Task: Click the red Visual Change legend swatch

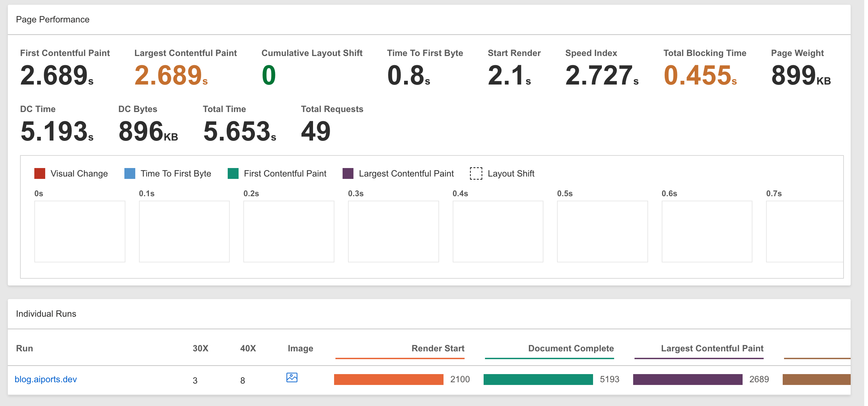Action: tap(40, 173)
